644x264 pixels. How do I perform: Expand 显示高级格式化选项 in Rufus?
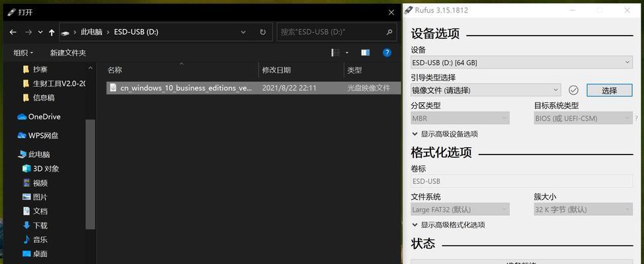[448, 225]
